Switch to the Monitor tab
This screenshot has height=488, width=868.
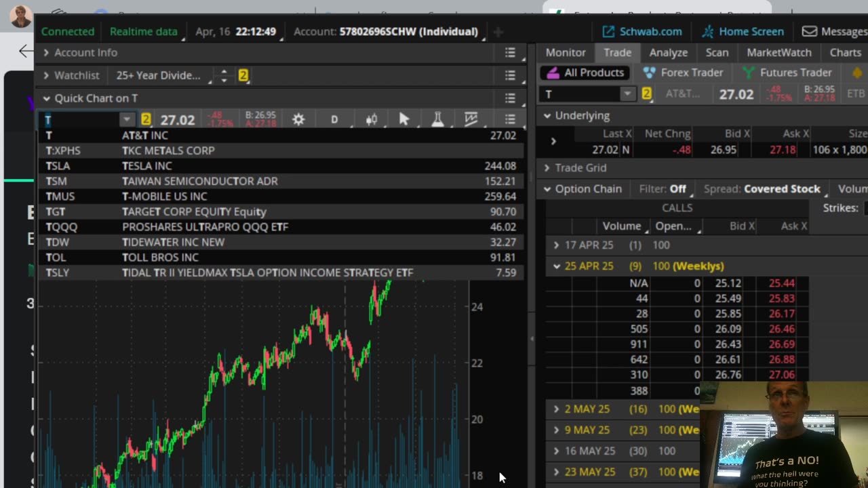(x=566, y=52)
